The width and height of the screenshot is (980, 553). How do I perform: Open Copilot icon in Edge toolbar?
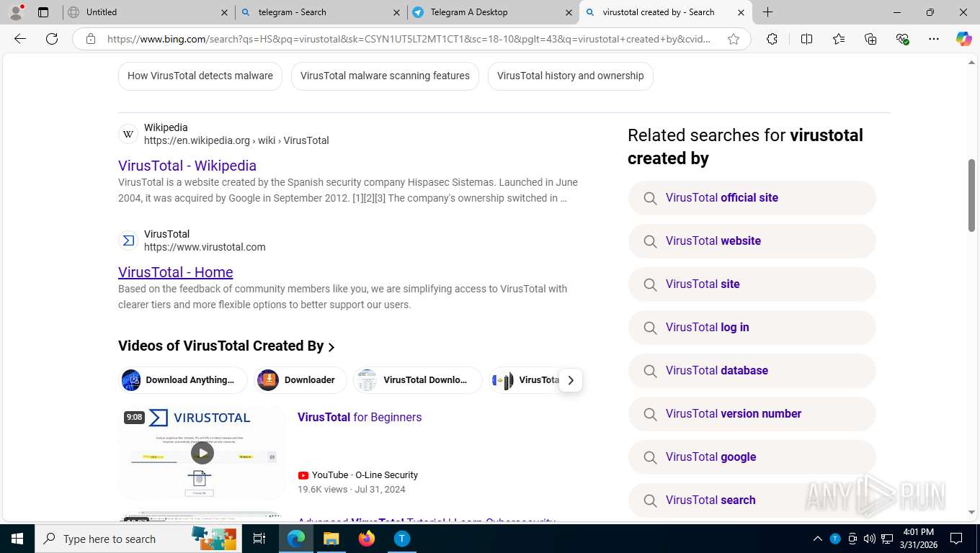963,39
